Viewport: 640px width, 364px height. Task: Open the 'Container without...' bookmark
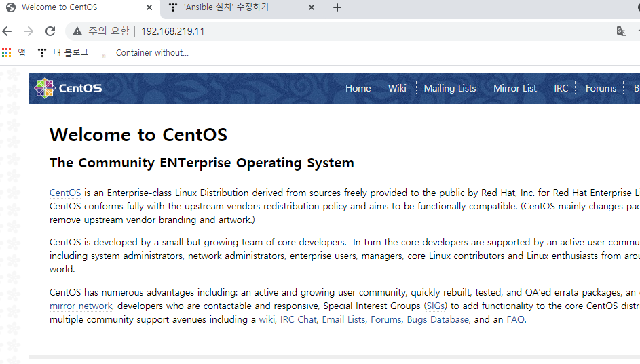click(x=145, y=53)
